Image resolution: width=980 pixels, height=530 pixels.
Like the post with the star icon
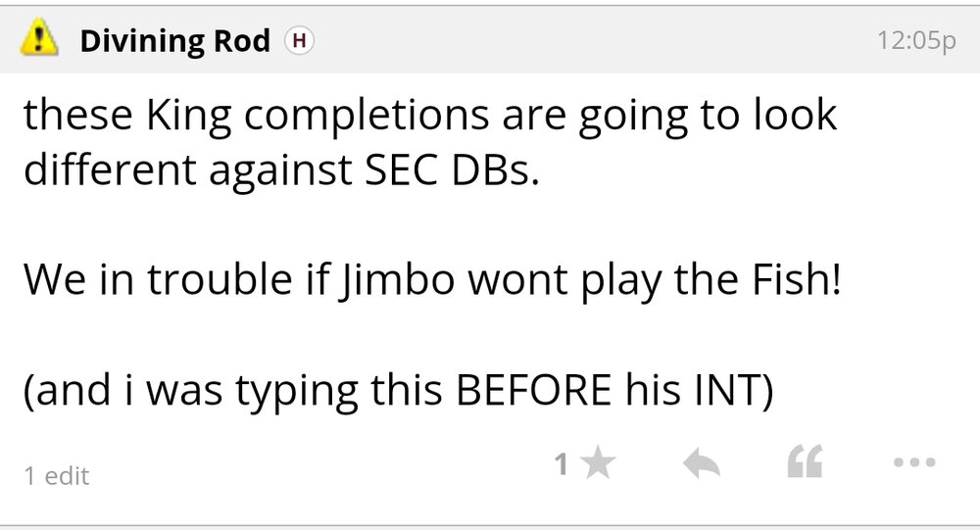[597, 465]
